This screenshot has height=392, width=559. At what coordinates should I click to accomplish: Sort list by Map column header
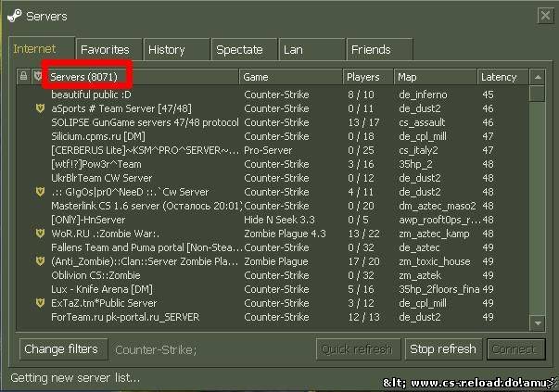click(436, 77)
